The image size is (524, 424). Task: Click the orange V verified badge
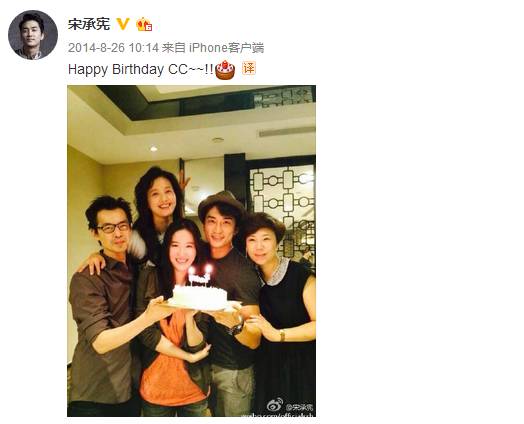click(x=123, y=24)
